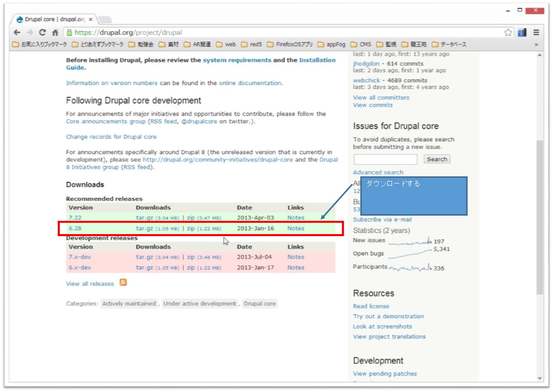
Task: Open the webchick committer profile
Action: point(366,80)
